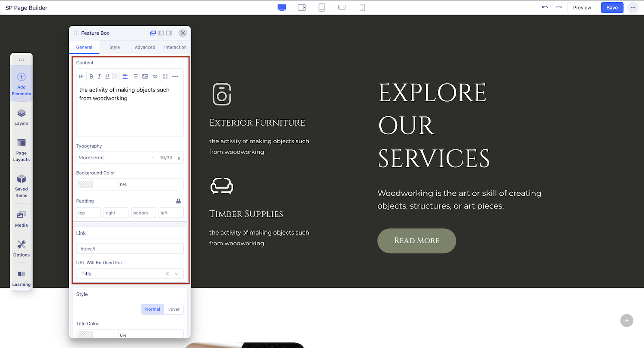Open the Layers panel in sidebar
The width and height of the screenshot is (644, 348).
(x=21, y=117)
